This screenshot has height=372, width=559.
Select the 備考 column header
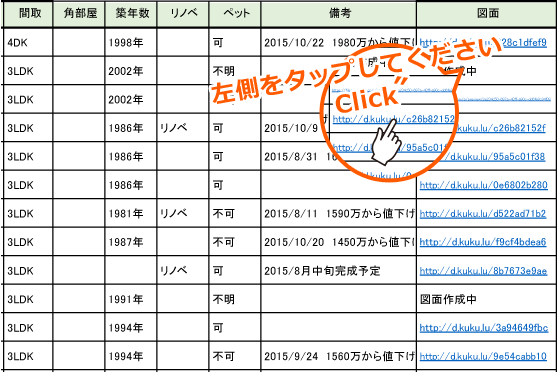tap(339, 14)
